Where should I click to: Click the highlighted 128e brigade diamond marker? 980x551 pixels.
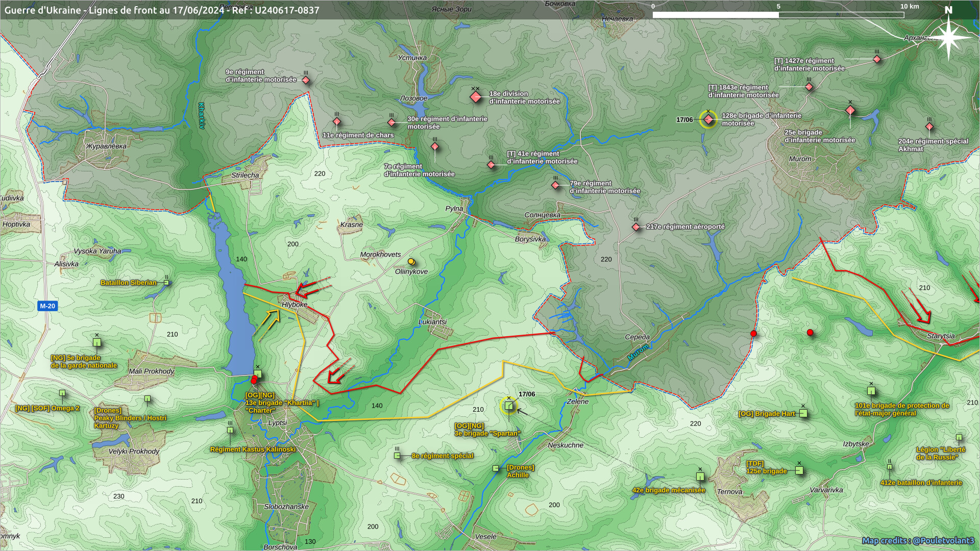click(708, 119)
